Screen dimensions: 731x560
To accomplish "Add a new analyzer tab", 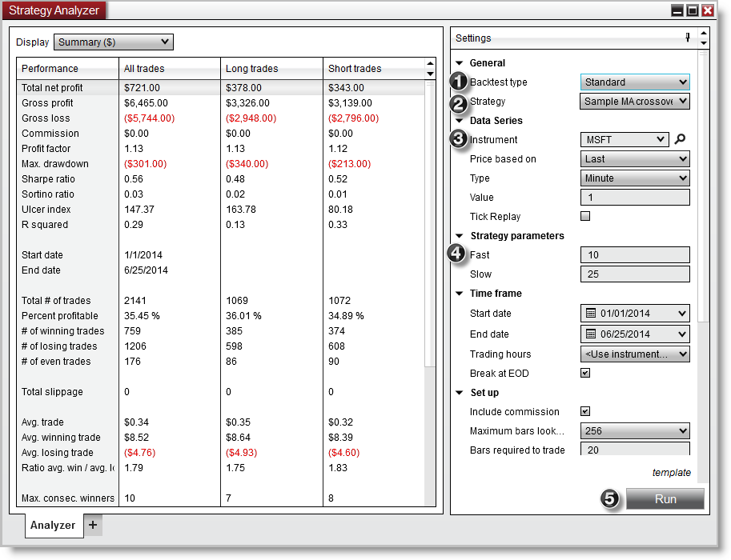I will [x=92, y=526].
